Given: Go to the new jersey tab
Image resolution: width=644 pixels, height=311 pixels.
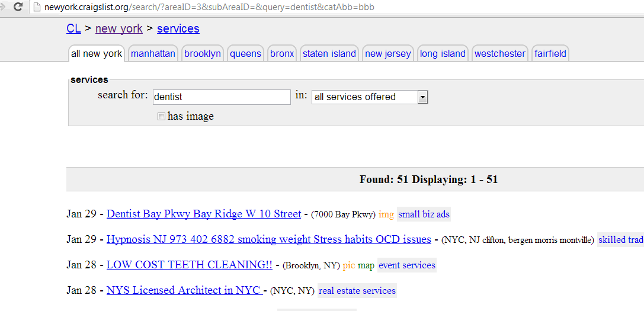Looking at the screenshot, I should pyautogui.click(x=387, y=53).
